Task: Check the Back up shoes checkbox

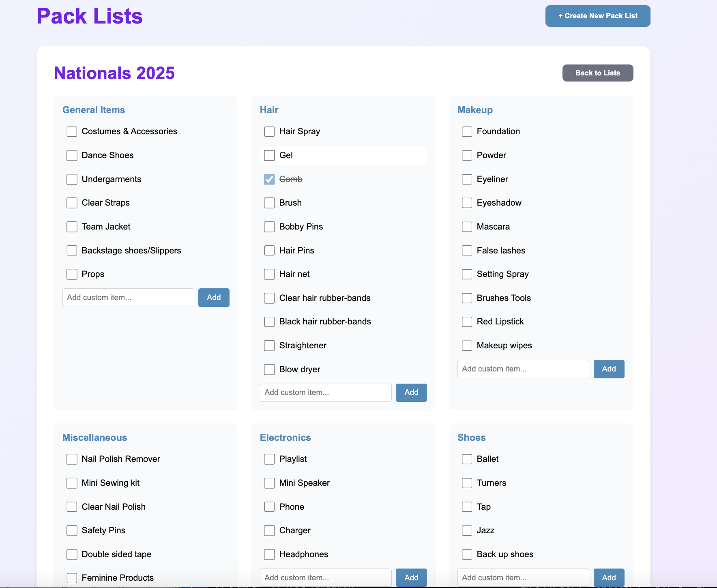Action: 467,554
